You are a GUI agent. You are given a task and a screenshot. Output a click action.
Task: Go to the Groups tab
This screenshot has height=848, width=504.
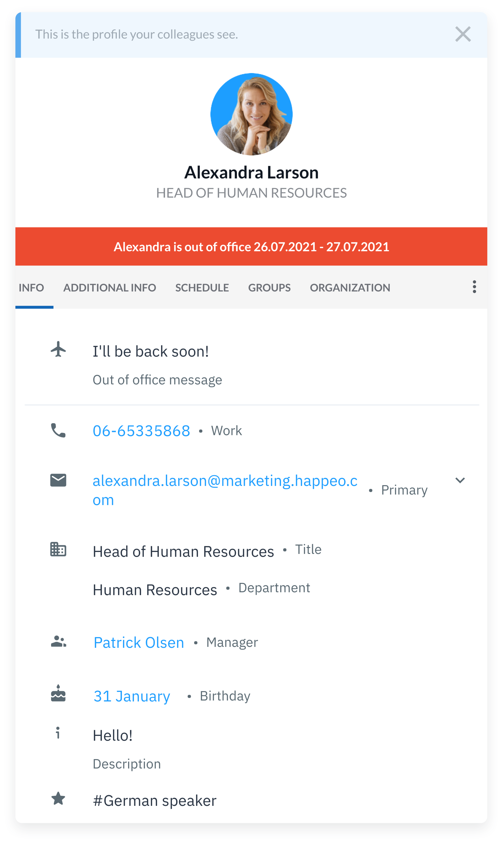point(269,288)
